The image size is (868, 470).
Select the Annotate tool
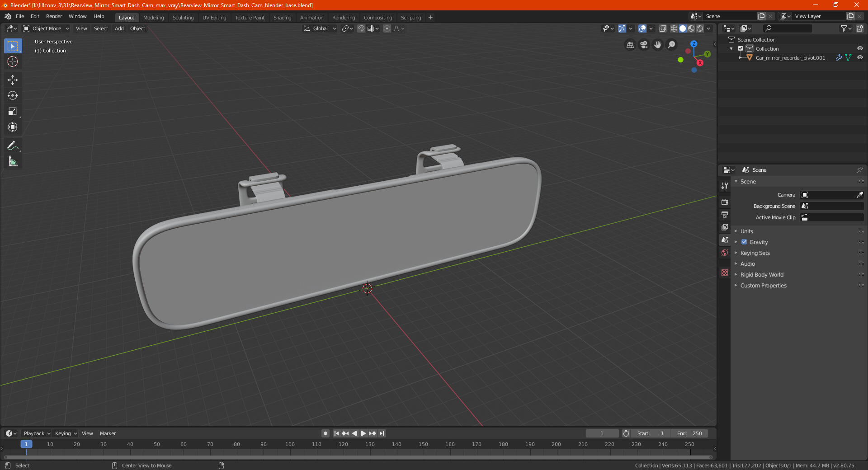(x=13, y=146)
